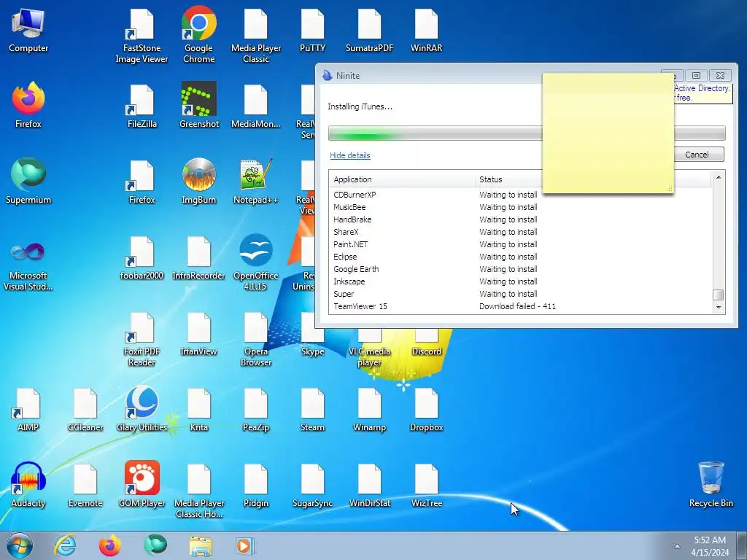Click the foobar2000 desktop shortcut
Image resolution: width=747 pixels, height=560 pixels.
(142, 258)
